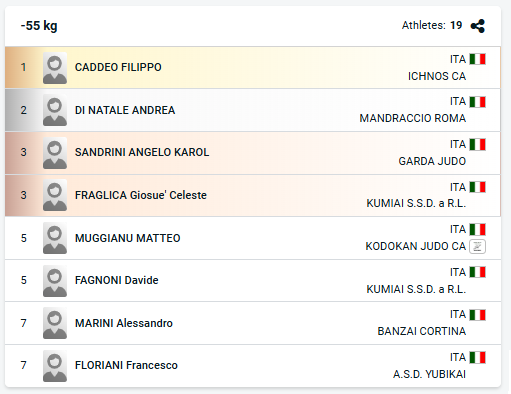Click Italian flag in Sandrini Angelo Karol row
511x394 pixels.
click(x=477, y=144)
